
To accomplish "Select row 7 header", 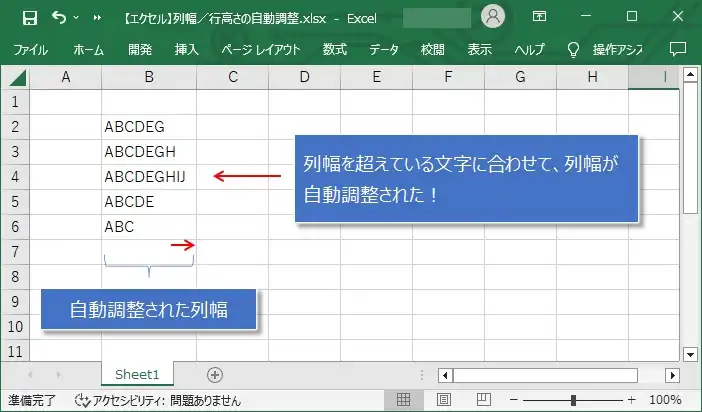I will [15, 252].
